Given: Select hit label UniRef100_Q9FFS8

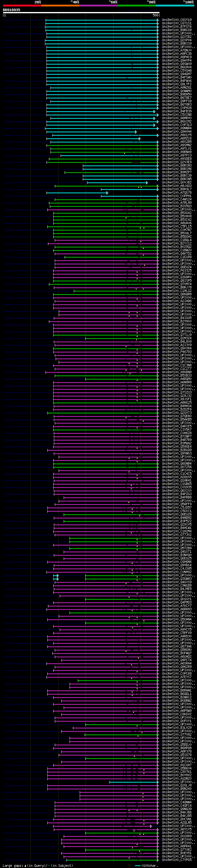Looking at the screenshot, I should click(x=177, y=101).
